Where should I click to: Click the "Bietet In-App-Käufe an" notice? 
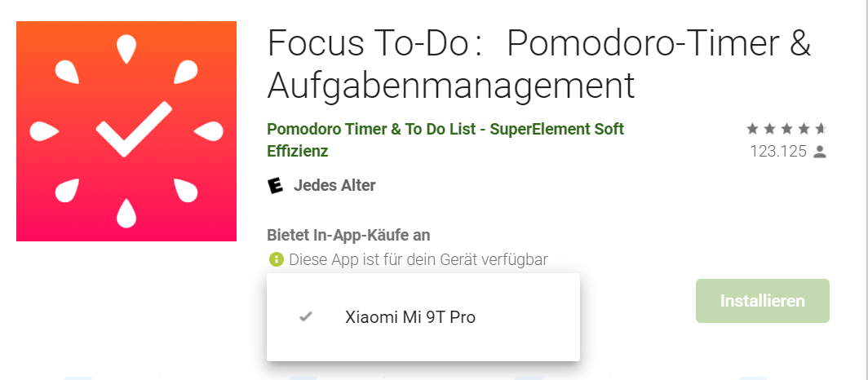[x=349, y=235]
